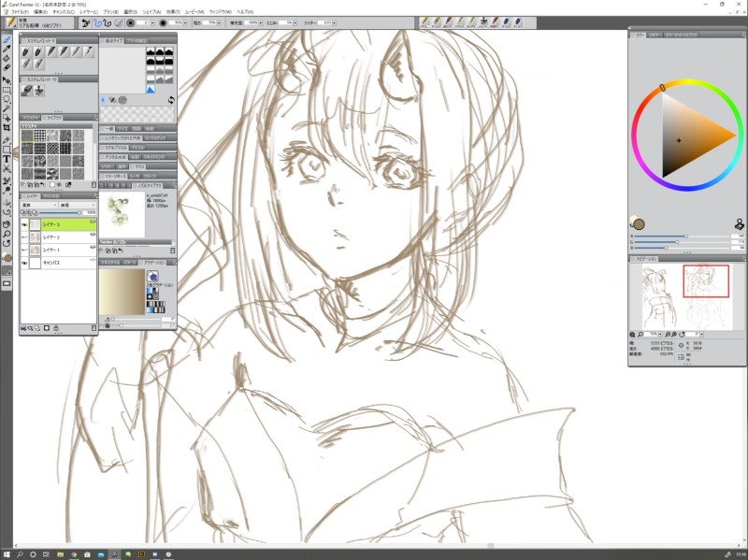Open the ウィンドウ menu

[220, 11]
